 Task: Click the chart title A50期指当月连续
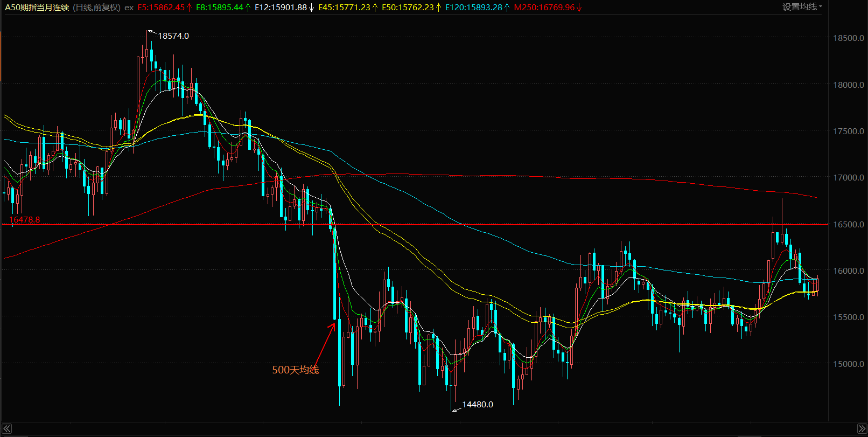point(37,8)
